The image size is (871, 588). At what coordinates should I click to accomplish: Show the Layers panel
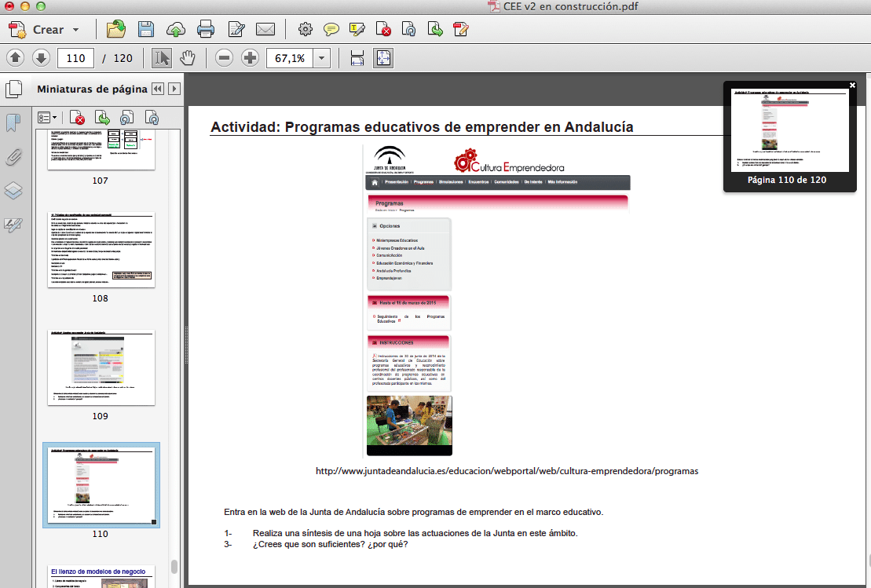pos(13,191)
